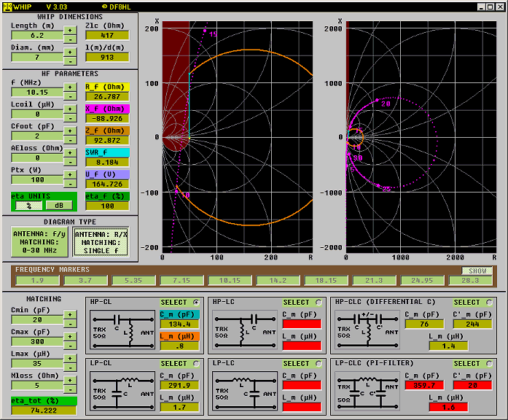
Task: Increase Cfoot (pF) using plus button
Action: point(69,131)
